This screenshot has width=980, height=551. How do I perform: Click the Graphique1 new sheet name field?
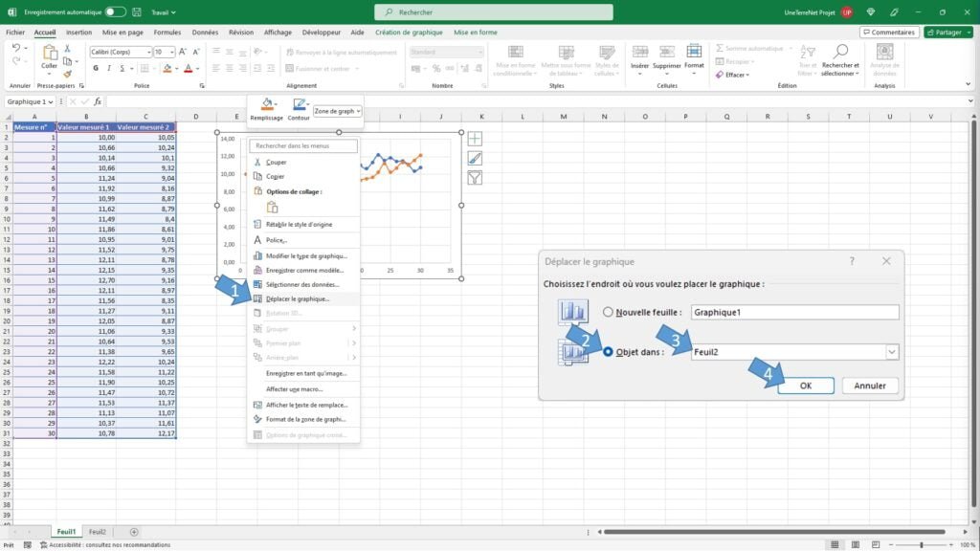tap(794, 312)
